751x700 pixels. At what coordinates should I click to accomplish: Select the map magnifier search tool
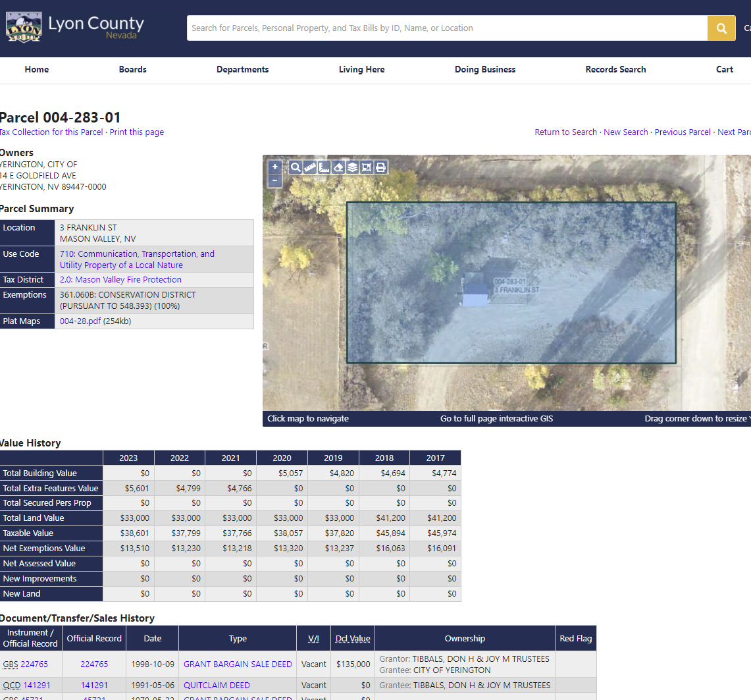click(296, 167)
